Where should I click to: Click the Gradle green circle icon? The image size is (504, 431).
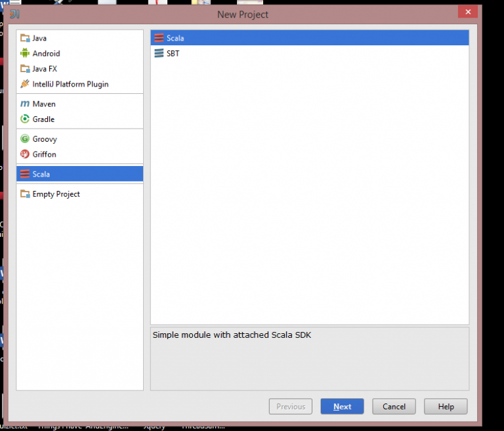pyautogui.click(x=25, y=119)
